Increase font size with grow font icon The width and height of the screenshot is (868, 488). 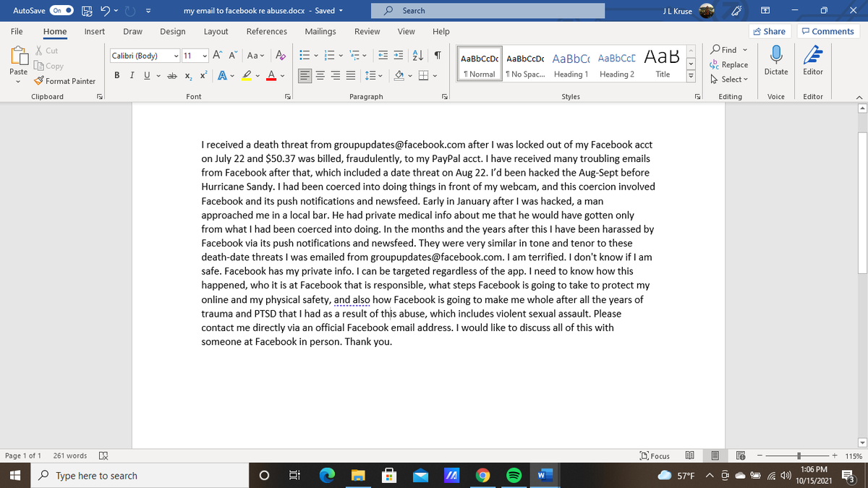(218, 56)
